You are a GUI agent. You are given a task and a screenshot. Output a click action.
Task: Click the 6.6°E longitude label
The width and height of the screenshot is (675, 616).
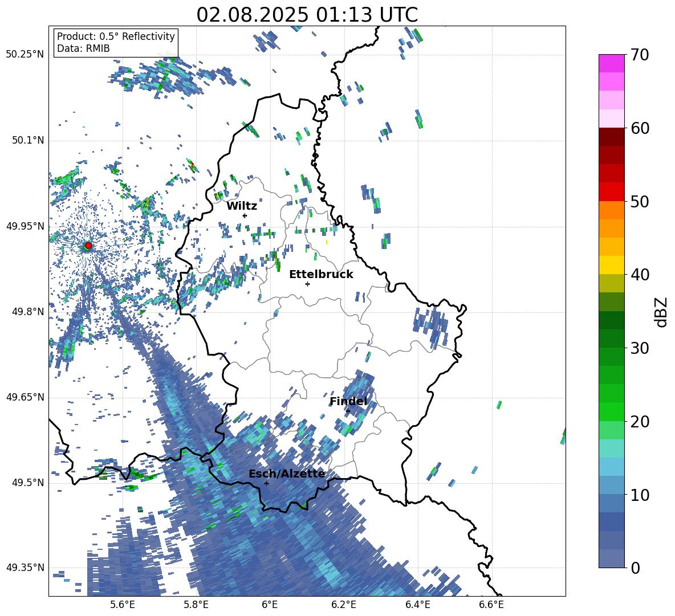tap(491, 605)
